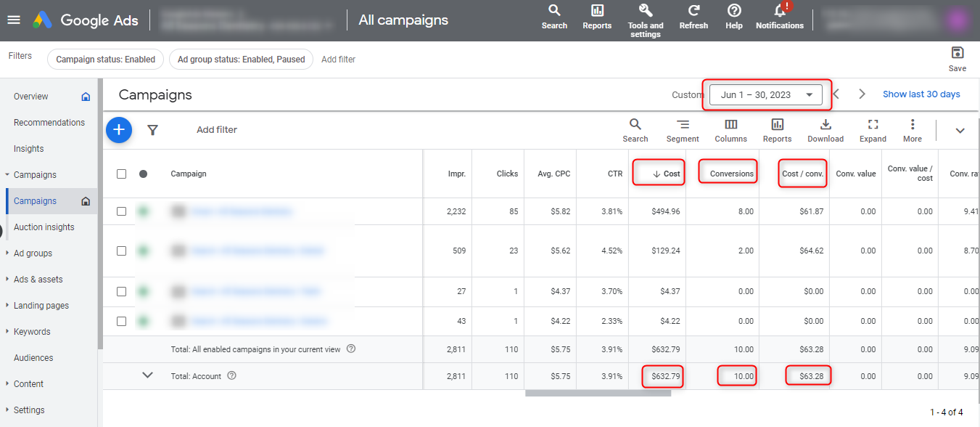Image resolution: width=980 pixels, height=427 pixels.
Task: Check the first campaign row checkbox
Action: click(x=122, y=211)
